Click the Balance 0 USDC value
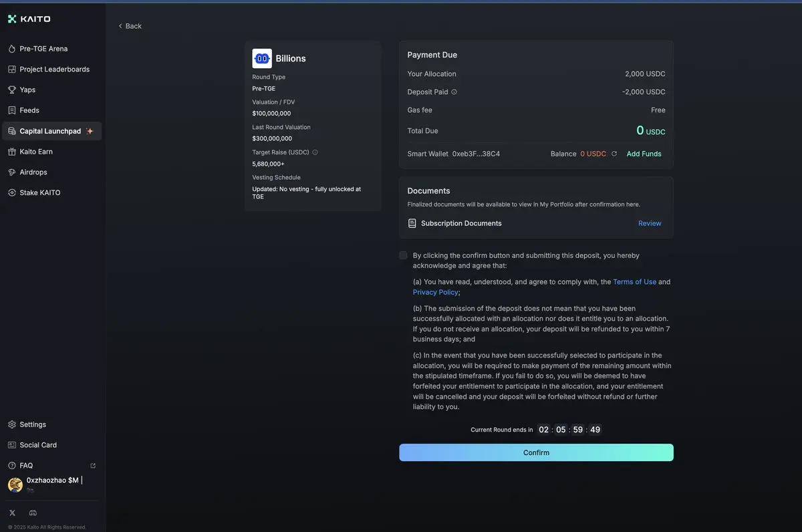 [x=593, y=154]
